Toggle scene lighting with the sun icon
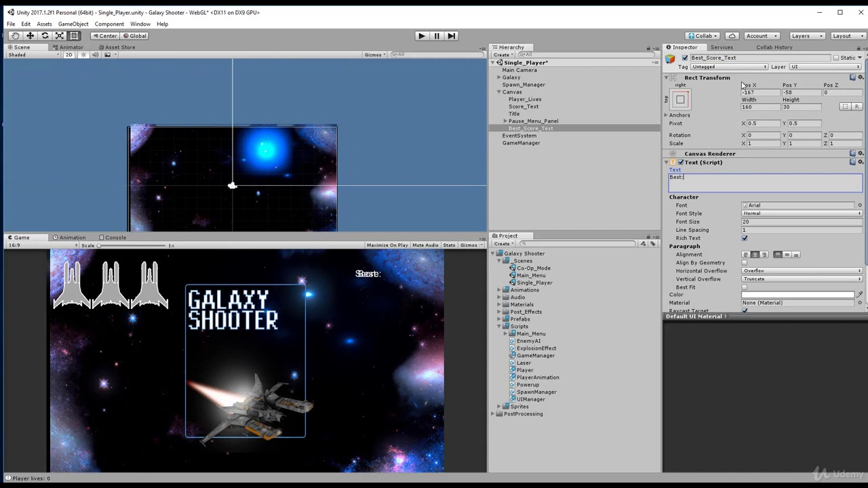Viewport: 868px width, 488px height. [x=83, y=55]
